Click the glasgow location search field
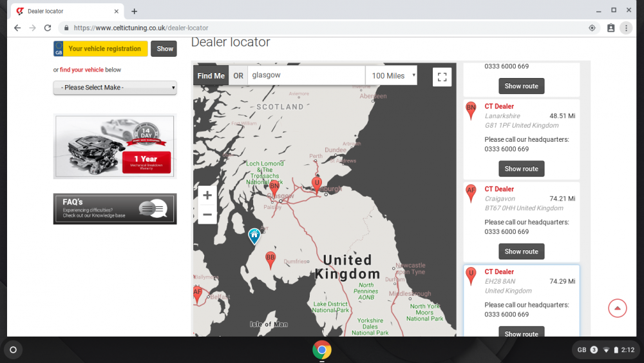Viewport: 644px width, 363px height. click(x=307, y=75)
